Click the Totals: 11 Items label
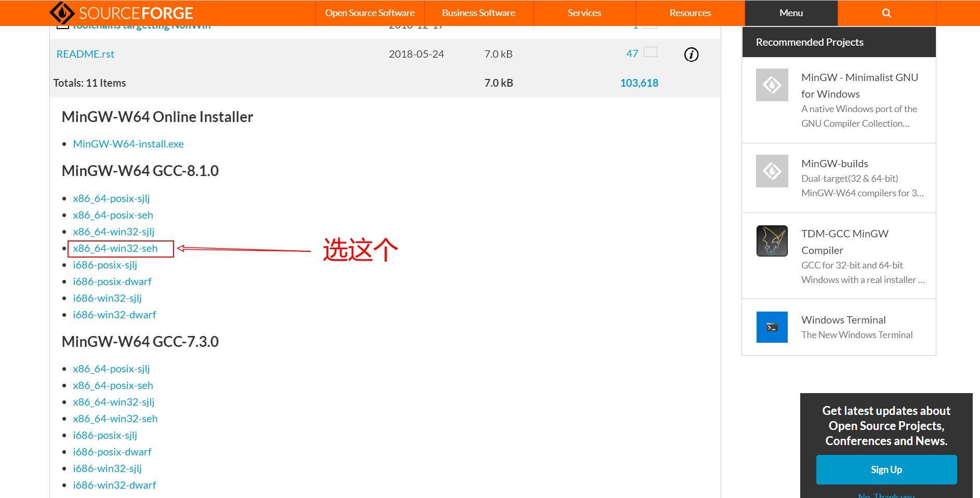The height and width of the screenshot is (498, 980). (x=89, y=83)
